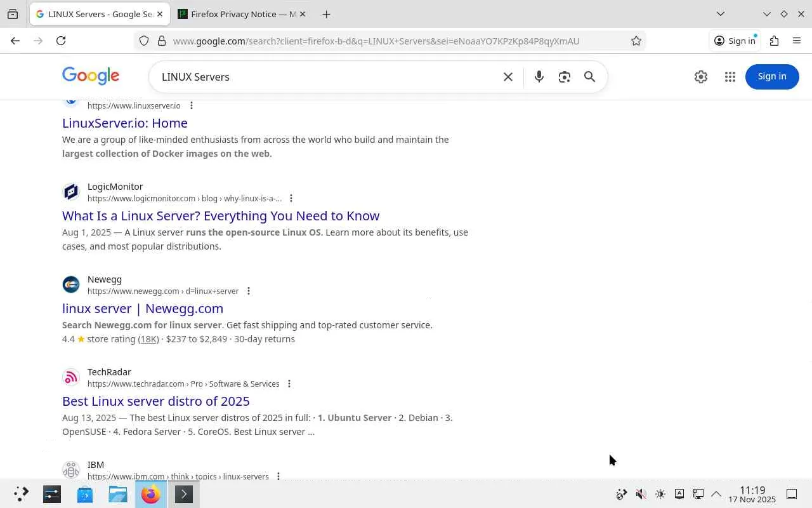This screenshot has width=812, height=508.
Task: Open the network connections tray icon
Action: [x=698, y=494]
